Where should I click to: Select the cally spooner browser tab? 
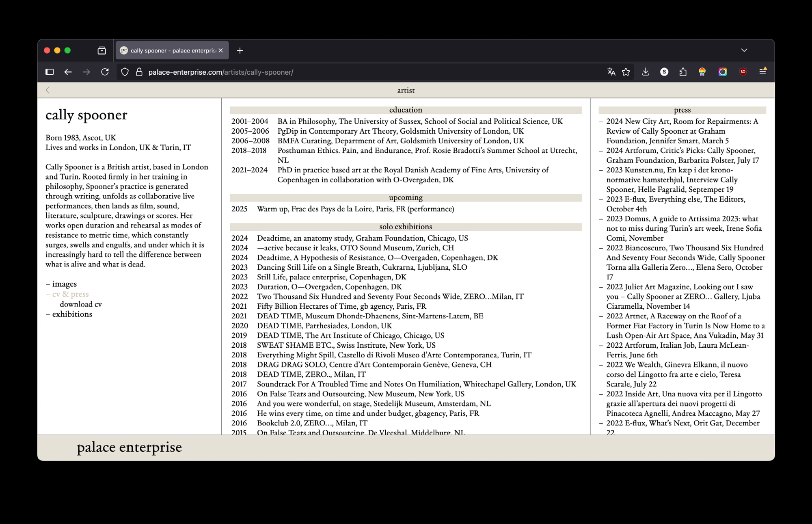point(172,50)
